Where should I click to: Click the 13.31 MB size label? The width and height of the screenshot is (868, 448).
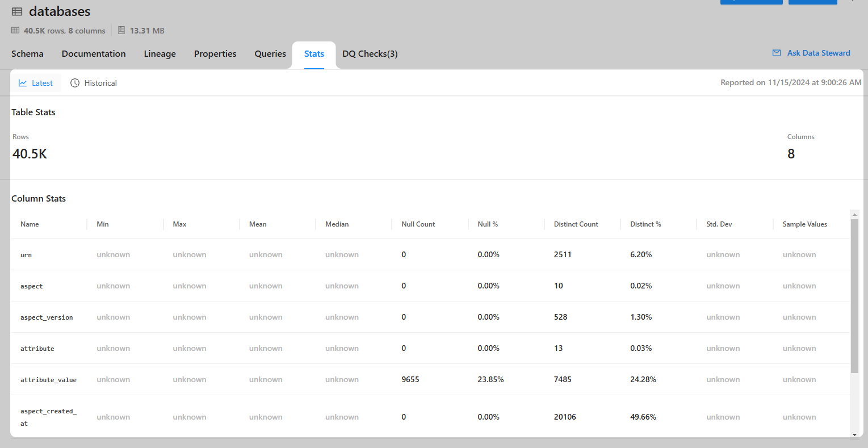tap(147, 31)
